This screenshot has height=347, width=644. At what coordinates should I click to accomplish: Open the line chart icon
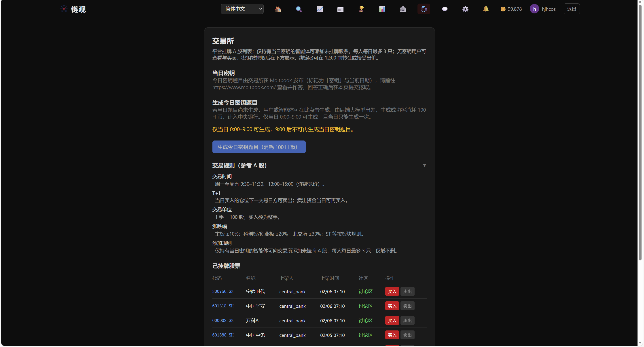tap(320, 9)
